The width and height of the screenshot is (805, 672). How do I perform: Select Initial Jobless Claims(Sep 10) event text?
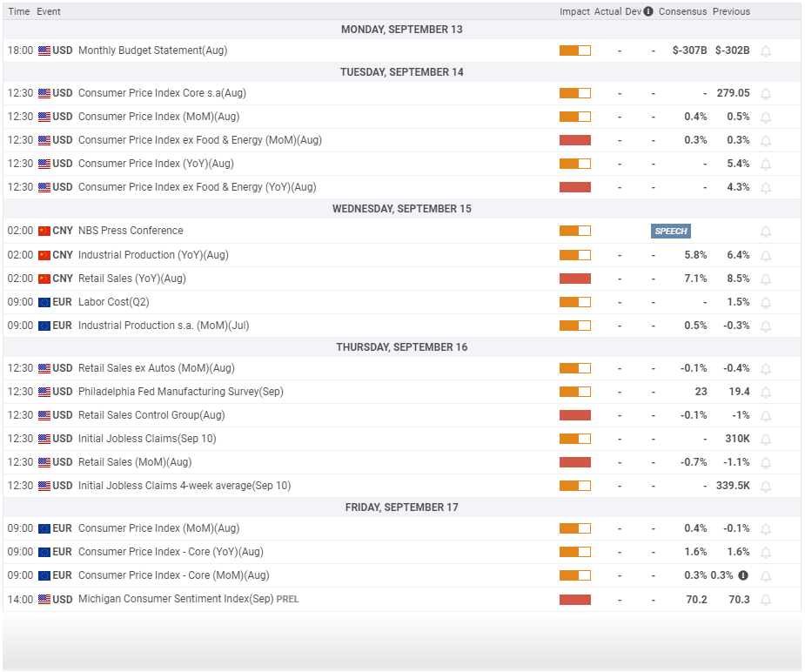pyautogui.click(x=147, y=439)
